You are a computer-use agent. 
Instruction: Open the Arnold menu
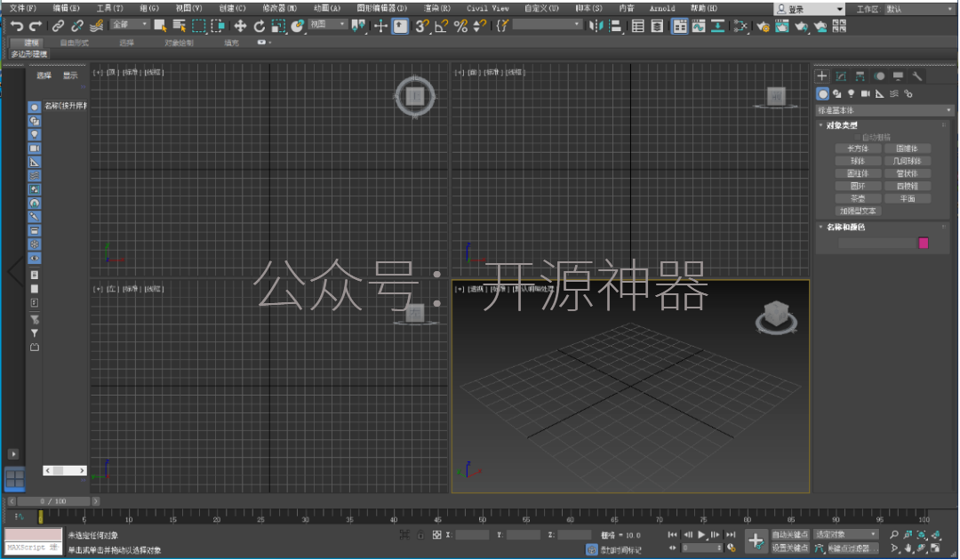coord(662,9)
